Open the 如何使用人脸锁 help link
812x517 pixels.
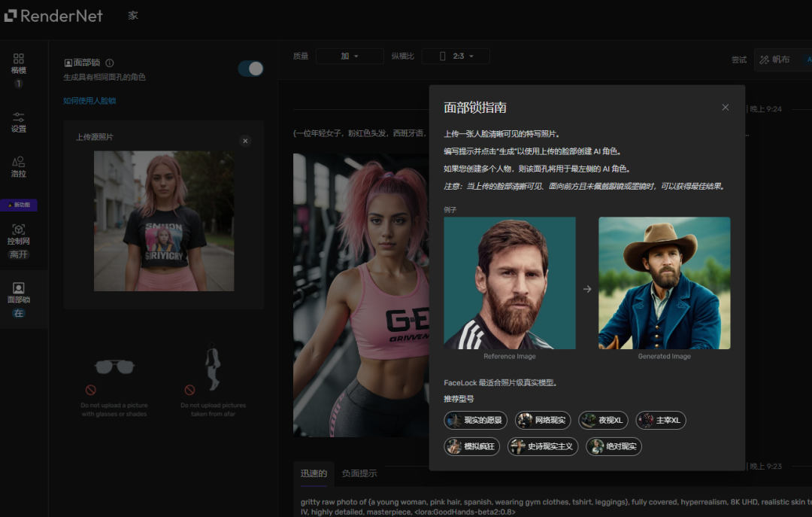click(89, 101)
